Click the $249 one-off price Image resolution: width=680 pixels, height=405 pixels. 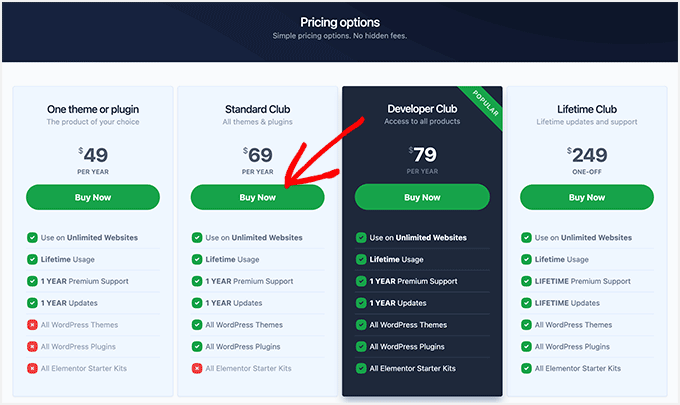coord(587,155)
